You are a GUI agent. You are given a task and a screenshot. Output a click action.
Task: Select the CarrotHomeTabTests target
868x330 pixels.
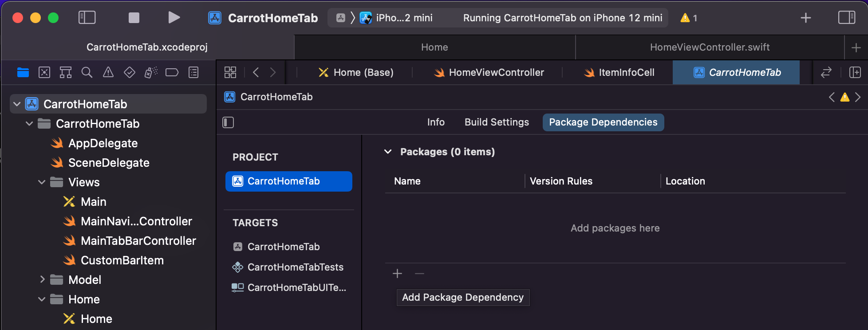289,267
